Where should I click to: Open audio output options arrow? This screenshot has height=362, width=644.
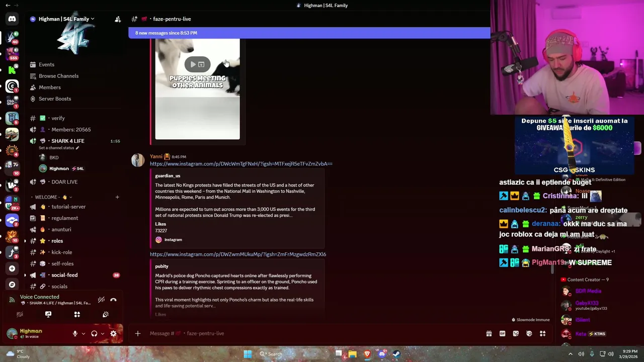point(103,333)
